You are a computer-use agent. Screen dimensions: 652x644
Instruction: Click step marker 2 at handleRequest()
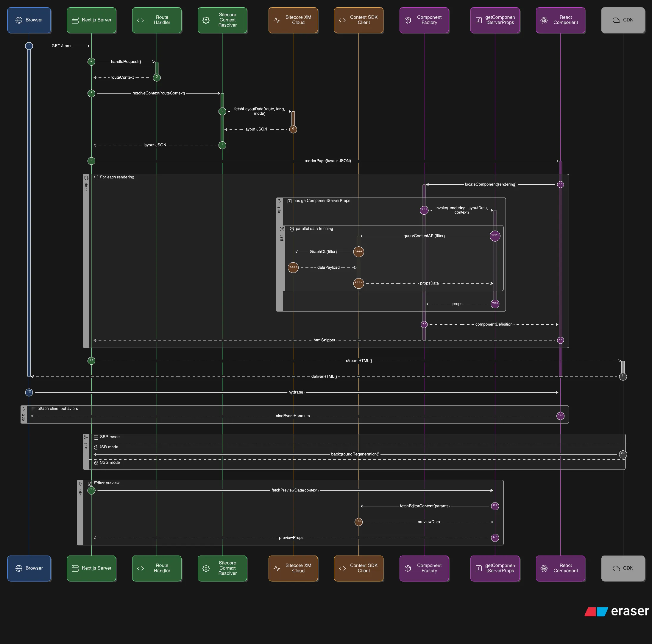pyautogui.click(x=91, y=62)
